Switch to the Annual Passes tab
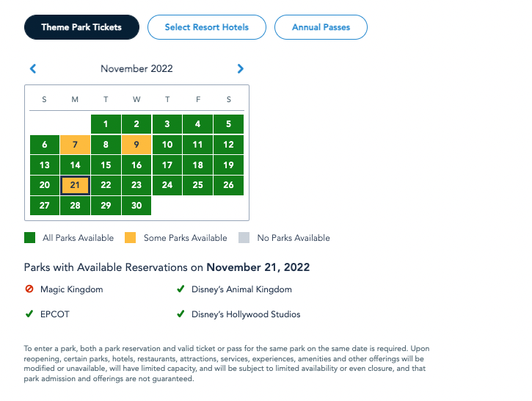The image size is (532, 401). tap(321, 27)
